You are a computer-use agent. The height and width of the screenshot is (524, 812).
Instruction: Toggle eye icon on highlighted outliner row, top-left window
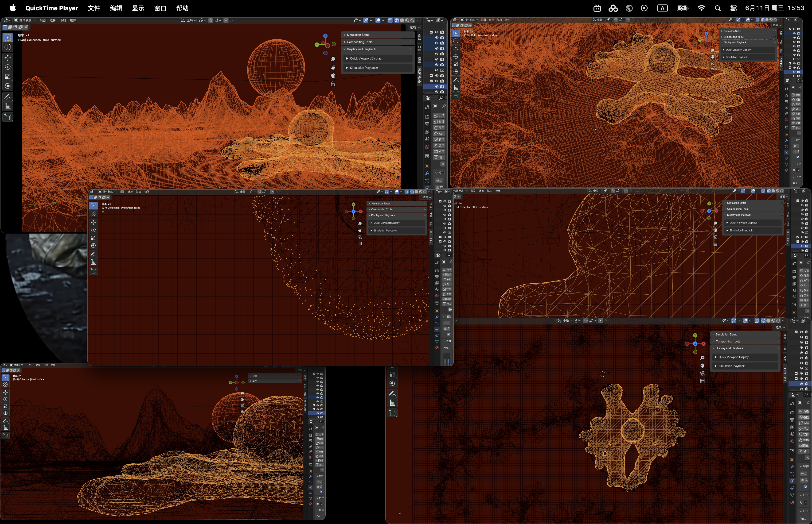click(437, 86)
